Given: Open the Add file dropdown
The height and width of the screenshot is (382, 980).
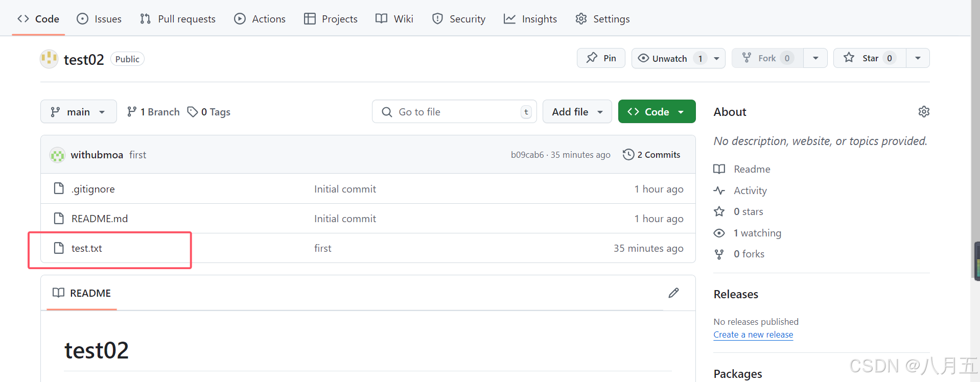Looking at the screenshot, I should point(577,111).
